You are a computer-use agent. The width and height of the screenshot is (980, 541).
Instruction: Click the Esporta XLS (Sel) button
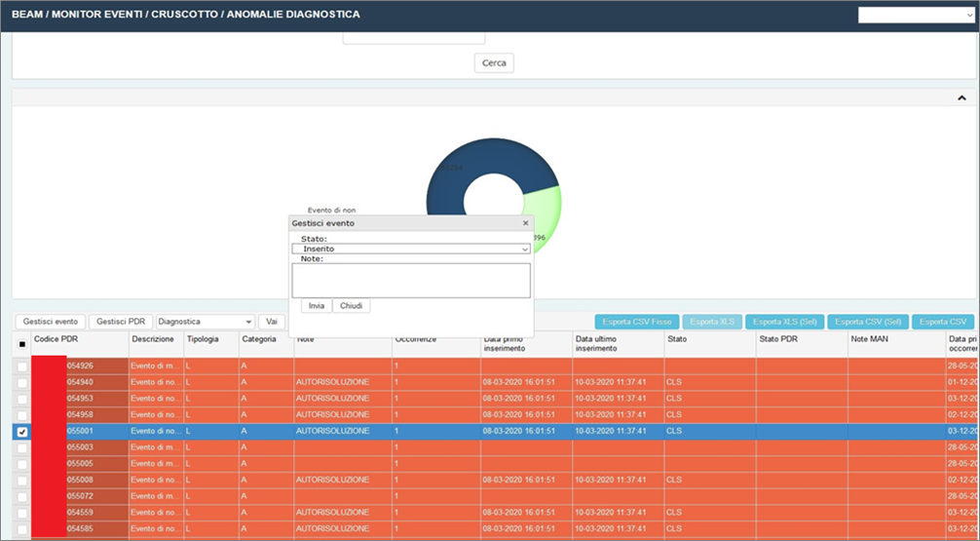click(x=785, y=322)
